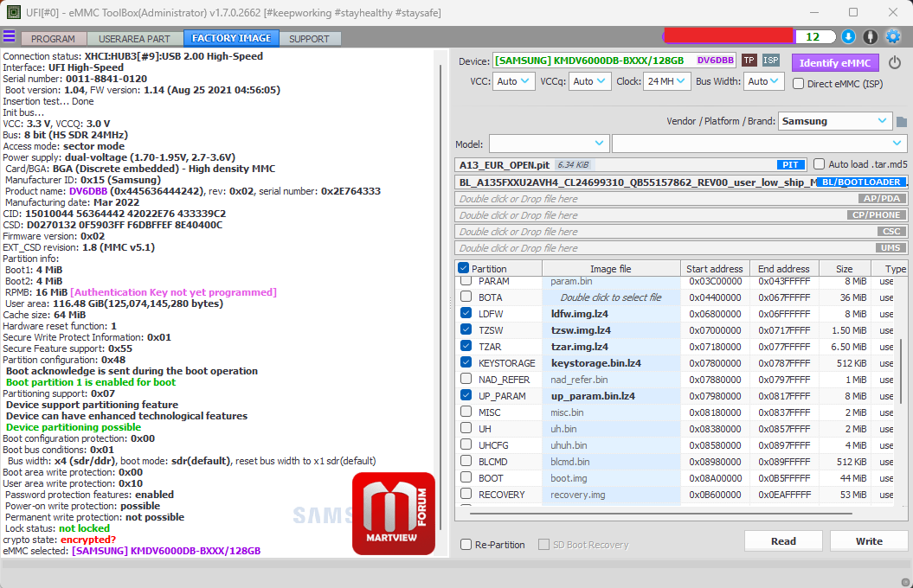Click the BL/BOOTLOADER tag
The height and width of the screenshot is (588, 913).
coord(861,182)
